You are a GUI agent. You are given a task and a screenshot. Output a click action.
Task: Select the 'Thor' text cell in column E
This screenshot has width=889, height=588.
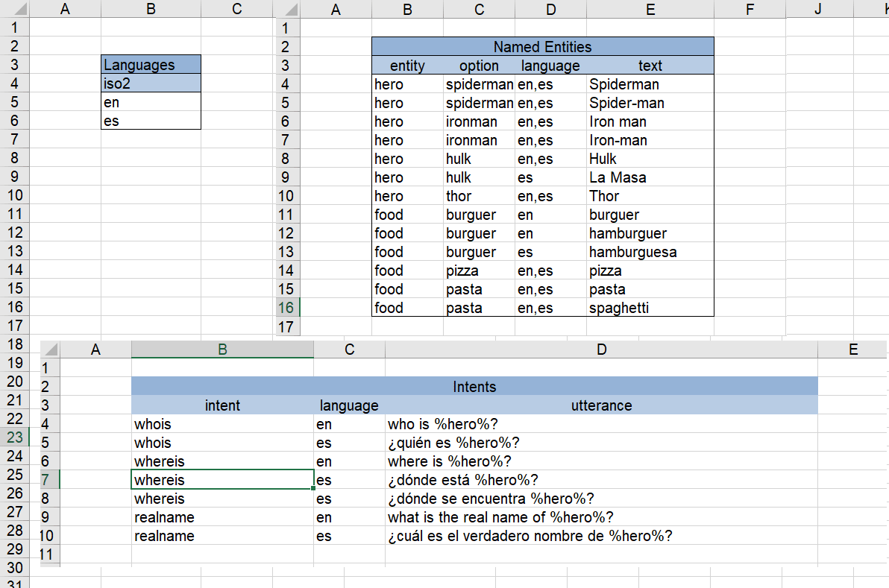click(x=650, y=196)
